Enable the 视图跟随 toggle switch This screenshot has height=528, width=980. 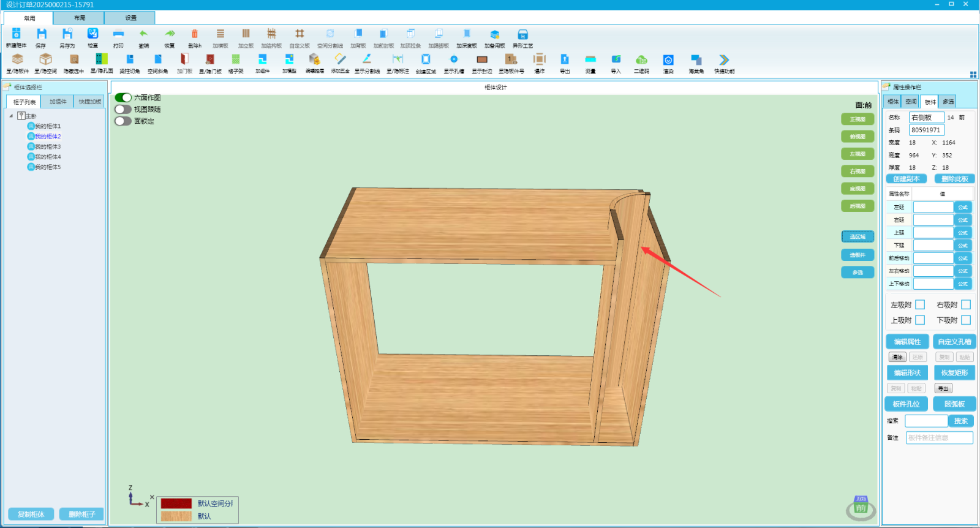(123, 109)
